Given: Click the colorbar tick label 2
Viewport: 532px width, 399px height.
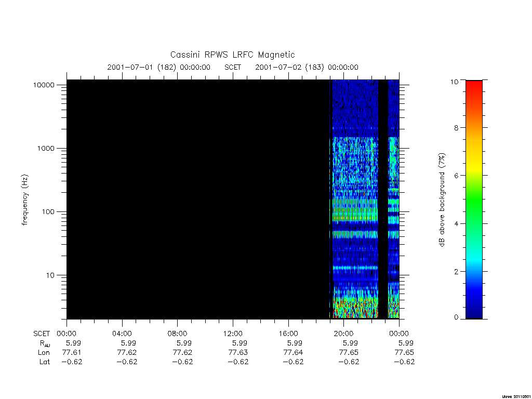Looking at the screenshot, I should pos(456,271).
